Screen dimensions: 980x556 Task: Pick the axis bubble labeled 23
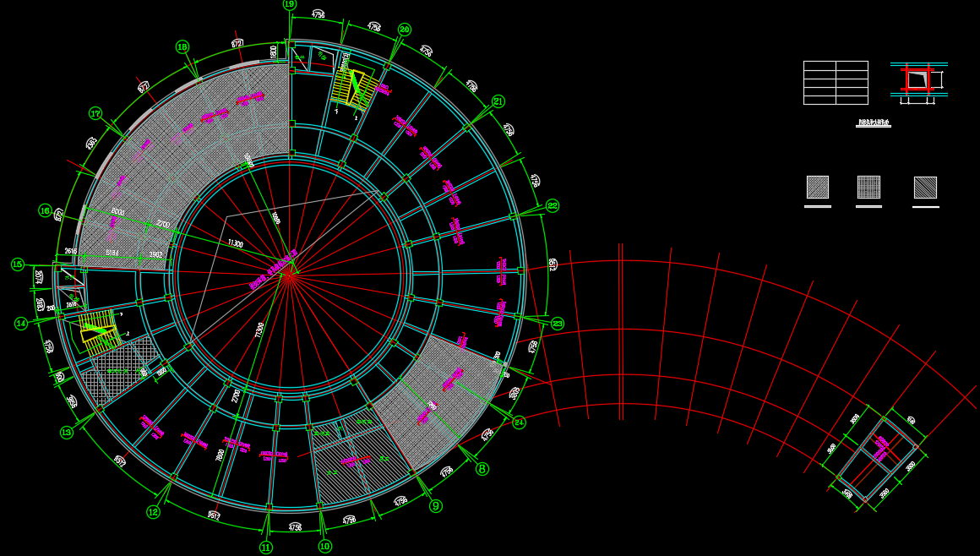(558, 324)
